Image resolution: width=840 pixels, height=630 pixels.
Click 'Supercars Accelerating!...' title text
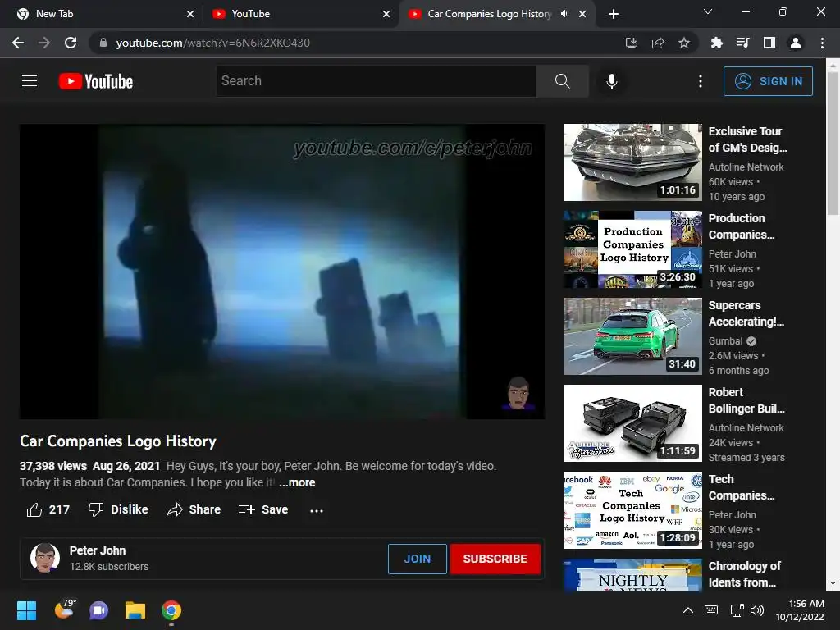point(746,313)
